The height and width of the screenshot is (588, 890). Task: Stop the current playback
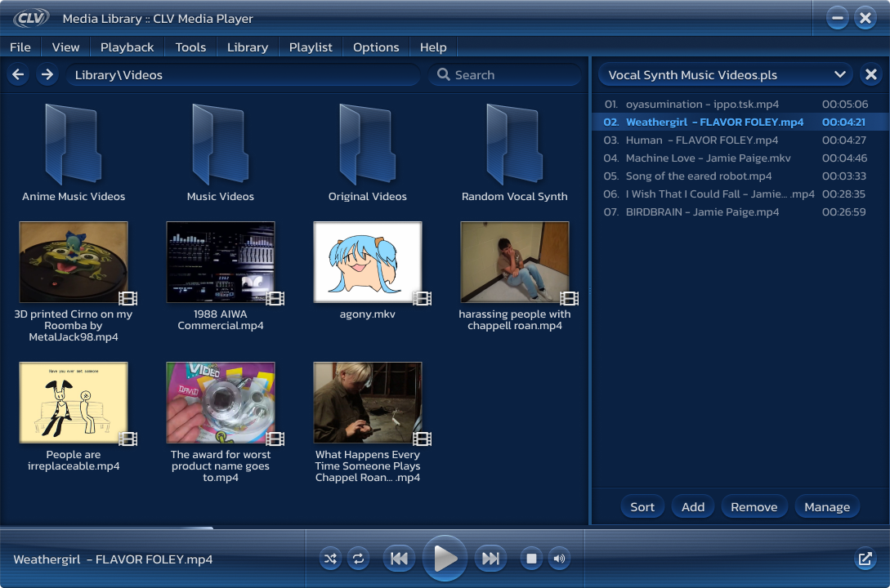click(x=531, y=559)
